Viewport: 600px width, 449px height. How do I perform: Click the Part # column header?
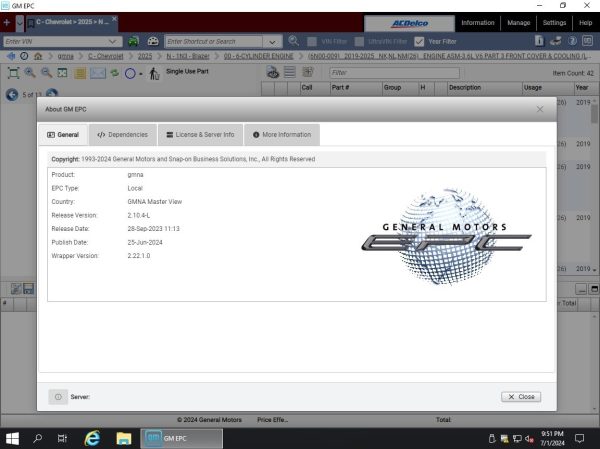pyautogui.click(x=356, y=88)
